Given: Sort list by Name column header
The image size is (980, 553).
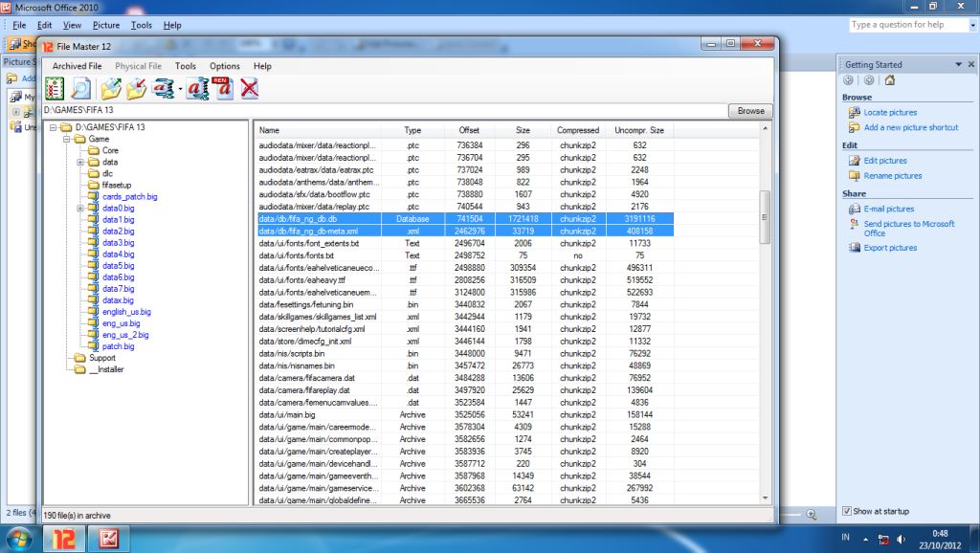Looking at the screenshot, I should [x=319, y=130].
